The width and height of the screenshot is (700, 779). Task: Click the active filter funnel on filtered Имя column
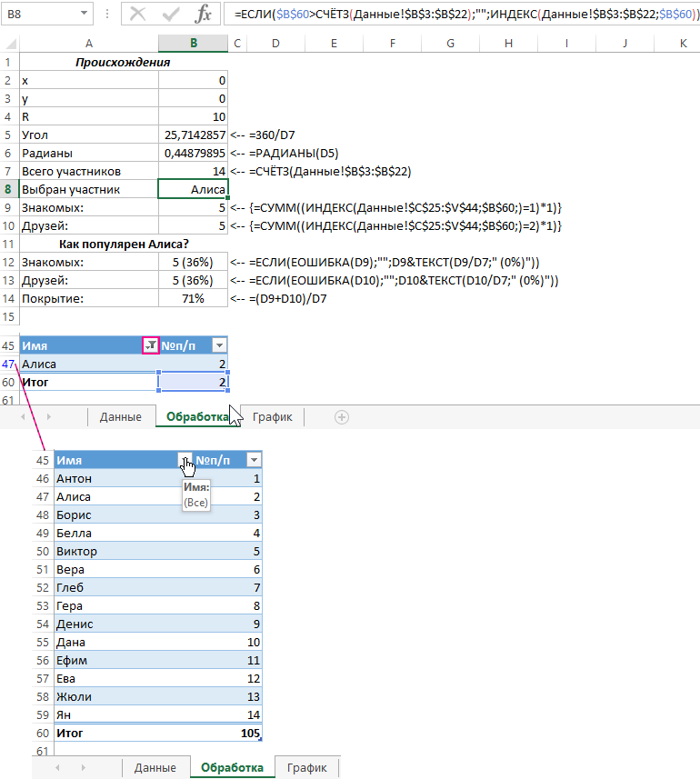click(x=149, y=345)
